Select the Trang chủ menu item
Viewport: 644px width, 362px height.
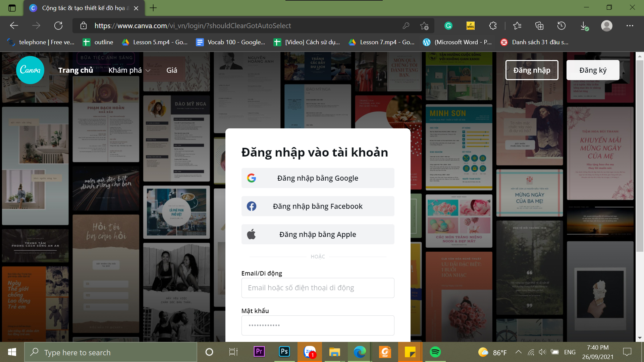76,69
